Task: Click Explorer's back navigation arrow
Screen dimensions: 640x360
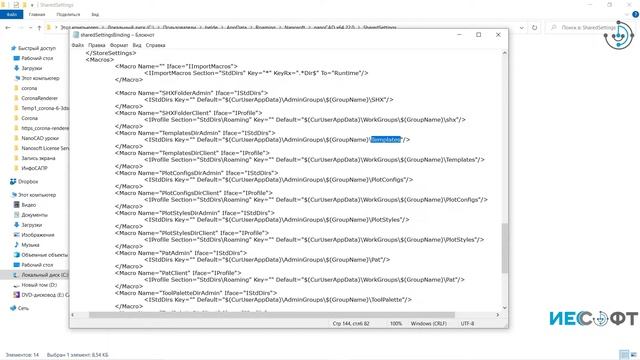Action: (8, 28)
